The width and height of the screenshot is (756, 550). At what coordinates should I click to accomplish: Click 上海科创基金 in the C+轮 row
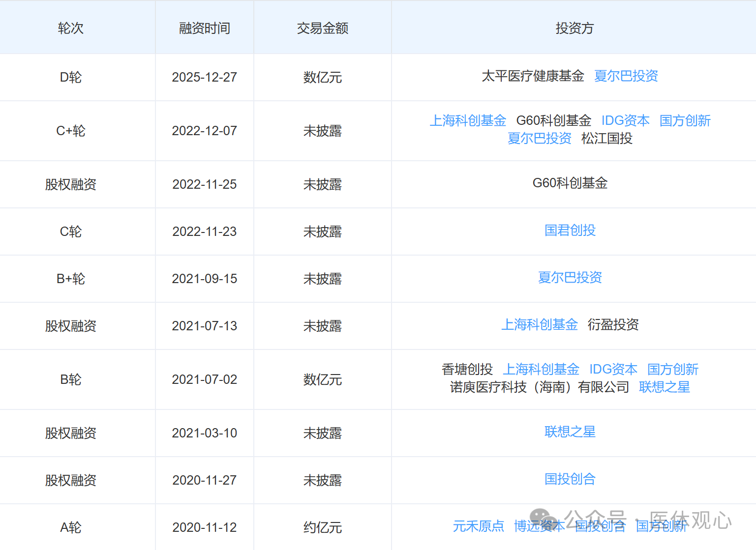click(x=468, y=121)
